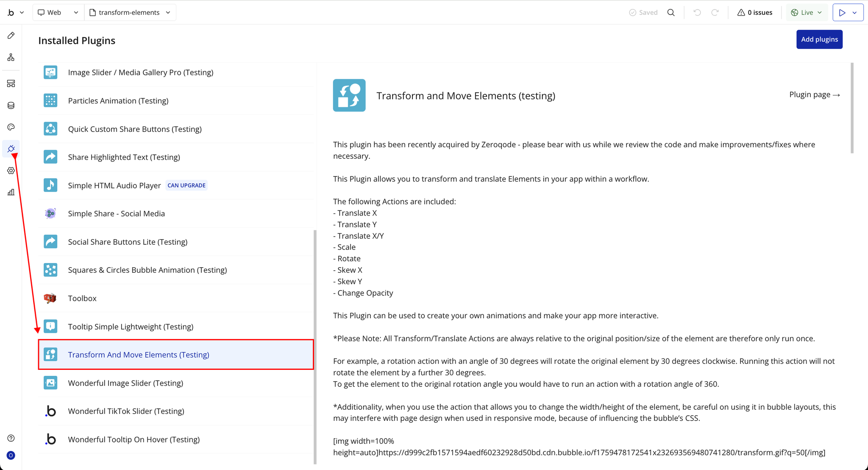
Task: Open the Workflow tab icon in sidebar
Action: coord(11,57)
